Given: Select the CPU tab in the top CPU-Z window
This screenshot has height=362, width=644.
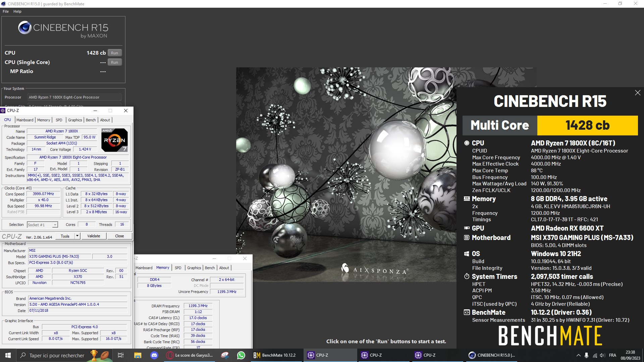Looking at the screenshot, I should [7, 120].
